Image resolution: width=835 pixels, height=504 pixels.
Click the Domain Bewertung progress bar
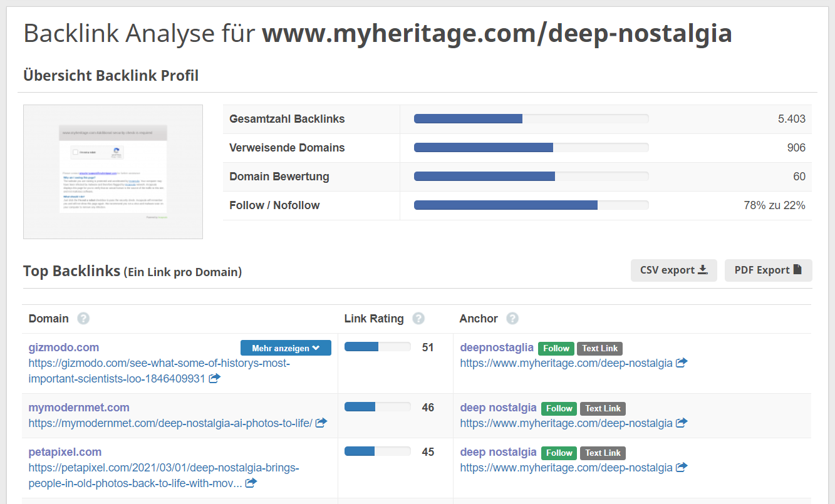(x=531, y=177)
